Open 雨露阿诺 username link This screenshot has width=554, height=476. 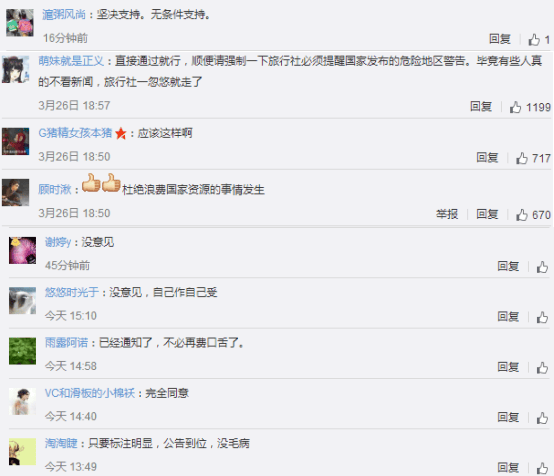point(66,342)
